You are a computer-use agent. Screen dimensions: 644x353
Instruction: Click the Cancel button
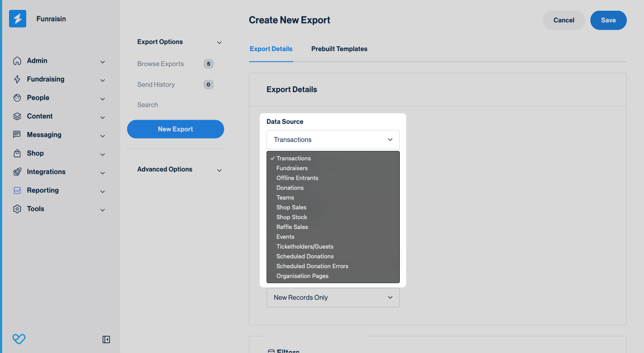pos(564,20)
